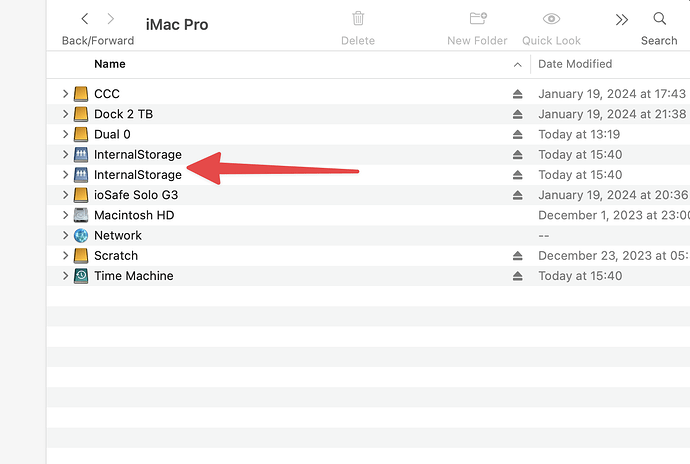The image size is (690, 464).
Task: Sort by the Date Modified column
Action: pos(575,64)
